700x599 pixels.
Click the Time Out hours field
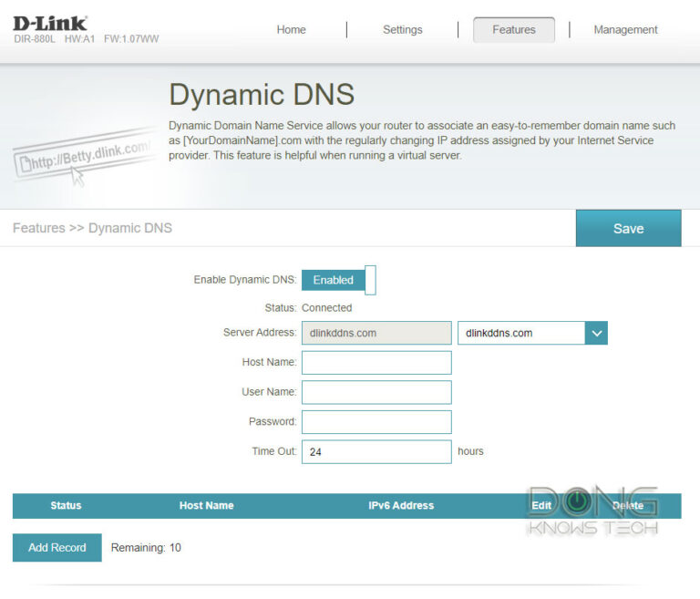[x=376, y=451]
